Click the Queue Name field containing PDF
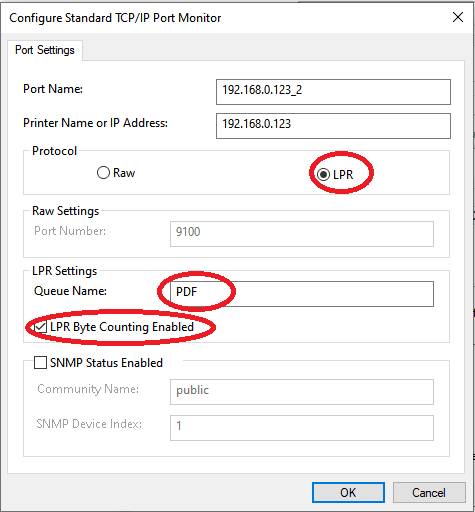The width and height of the screenshot is (475, 512). [302, 294]
